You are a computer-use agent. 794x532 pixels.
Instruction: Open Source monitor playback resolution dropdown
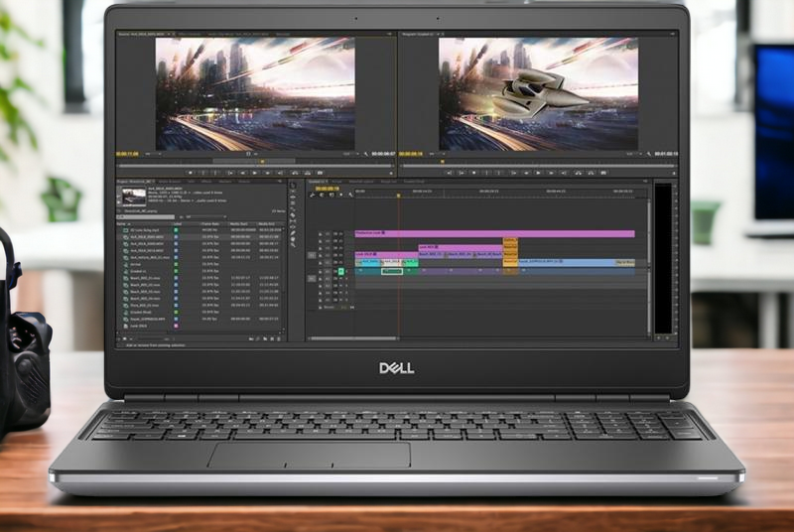(352, 154)
